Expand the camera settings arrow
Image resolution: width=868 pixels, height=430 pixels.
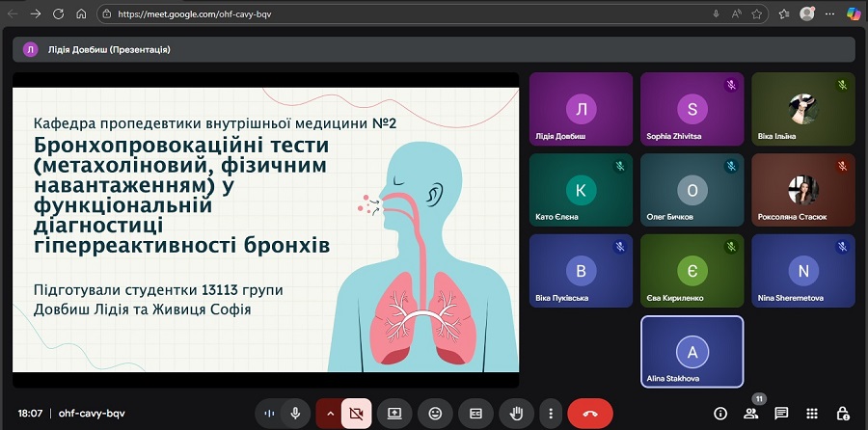coord(329,413)
